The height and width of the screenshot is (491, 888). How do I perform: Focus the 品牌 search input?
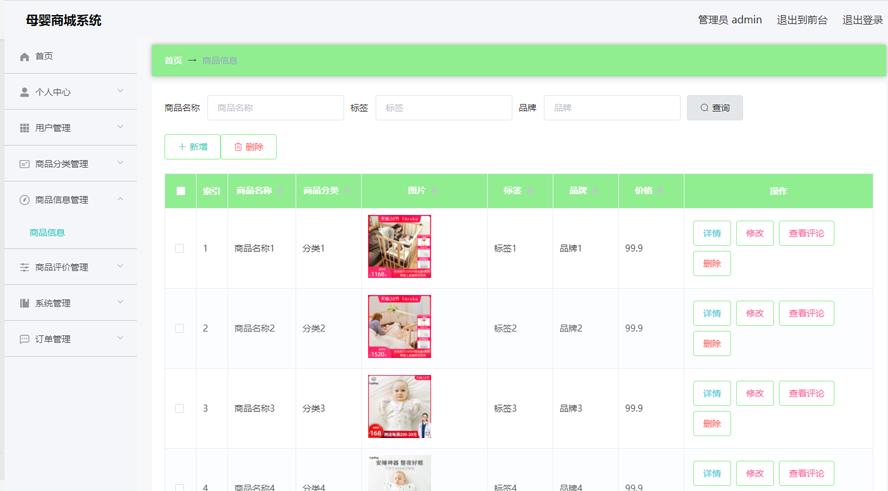click(x=612, y=108)
